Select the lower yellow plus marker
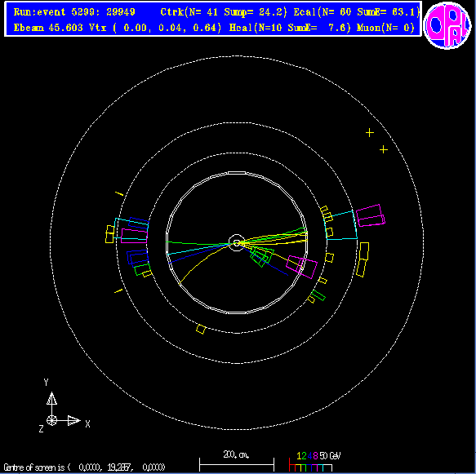Image resolution: width=476 pixels, height=474 pixels. coord(384,149)
